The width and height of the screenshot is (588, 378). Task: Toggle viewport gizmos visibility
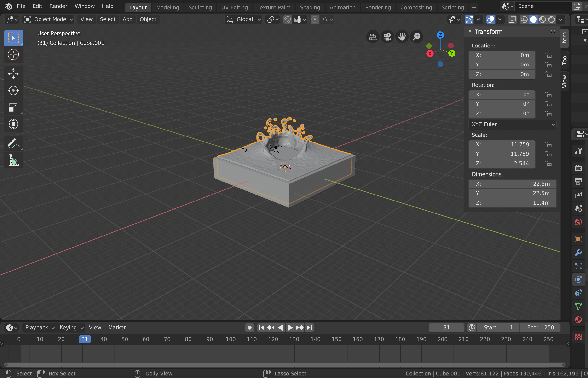coord(469,19)
